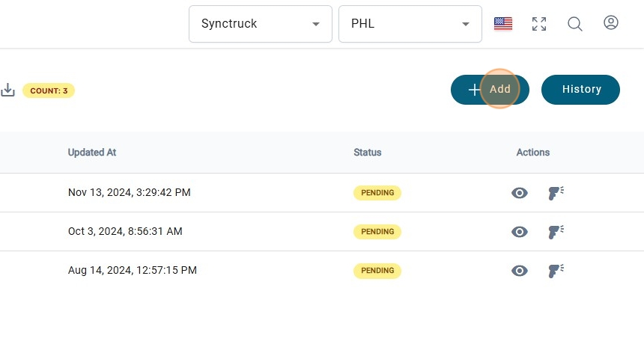Expand the PHL station dropdown

(x=410, y=24)
